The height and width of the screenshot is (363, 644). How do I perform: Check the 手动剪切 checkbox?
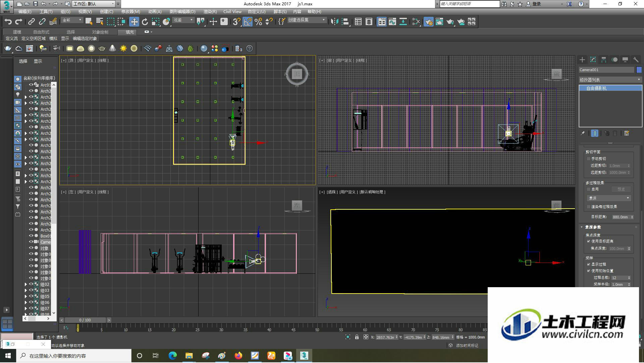click(x=589, y=159)
